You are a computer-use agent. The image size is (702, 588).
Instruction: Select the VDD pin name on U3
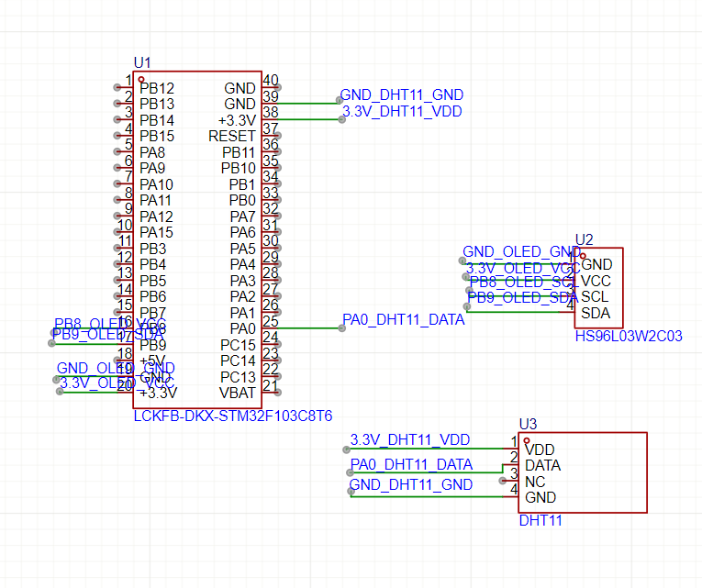coord(540,449)
